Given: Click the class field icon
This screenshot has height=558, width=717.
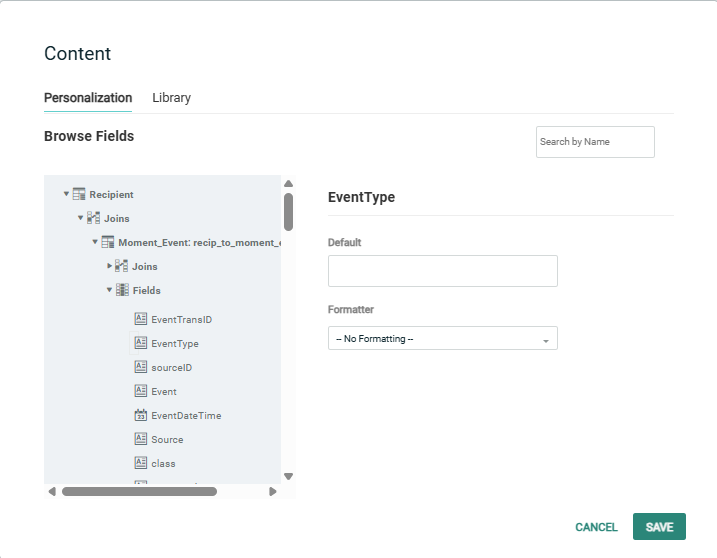Looking at the screenshot, I should pyautogui.click(x=141, y=464).
